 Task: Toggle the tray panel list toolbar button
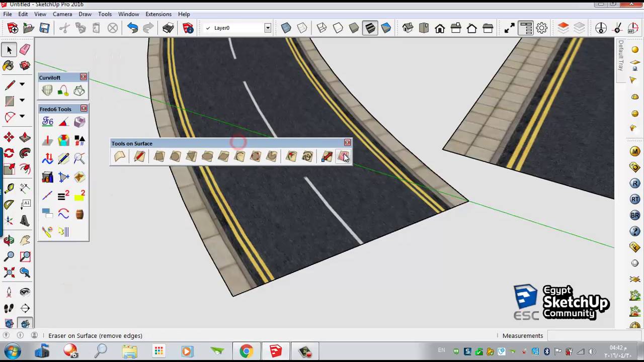tap(526, 28)
